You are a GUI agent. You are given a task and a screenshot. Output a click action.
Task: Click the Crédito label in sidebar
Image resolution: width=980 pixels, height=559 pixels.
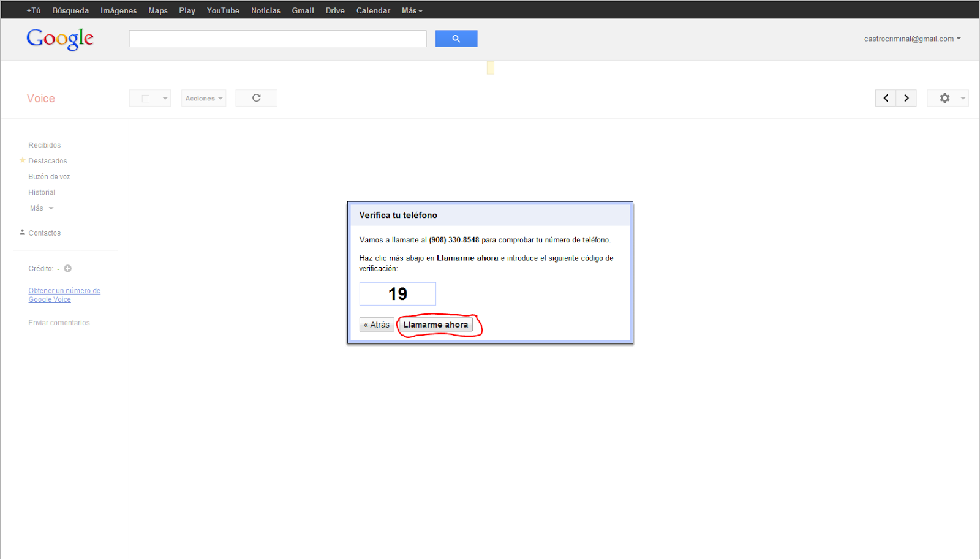40,268
